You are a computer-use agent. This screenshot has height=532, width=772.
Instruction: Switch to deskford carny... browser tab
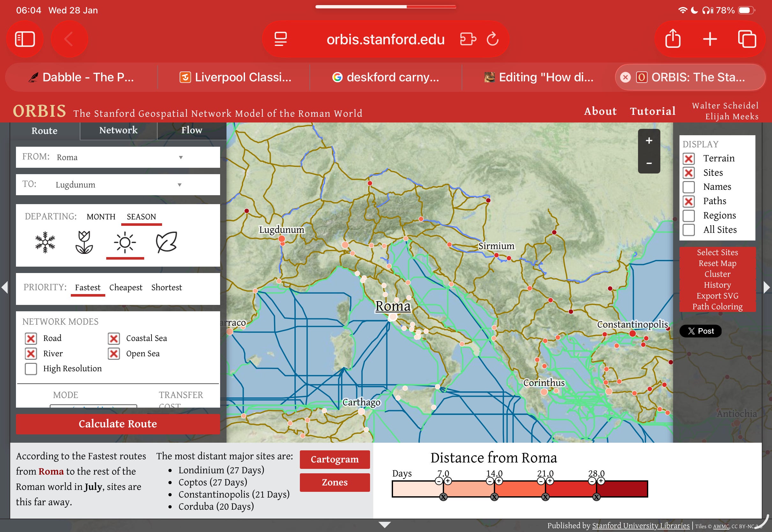pyautogui.click(x=386, y=77)
